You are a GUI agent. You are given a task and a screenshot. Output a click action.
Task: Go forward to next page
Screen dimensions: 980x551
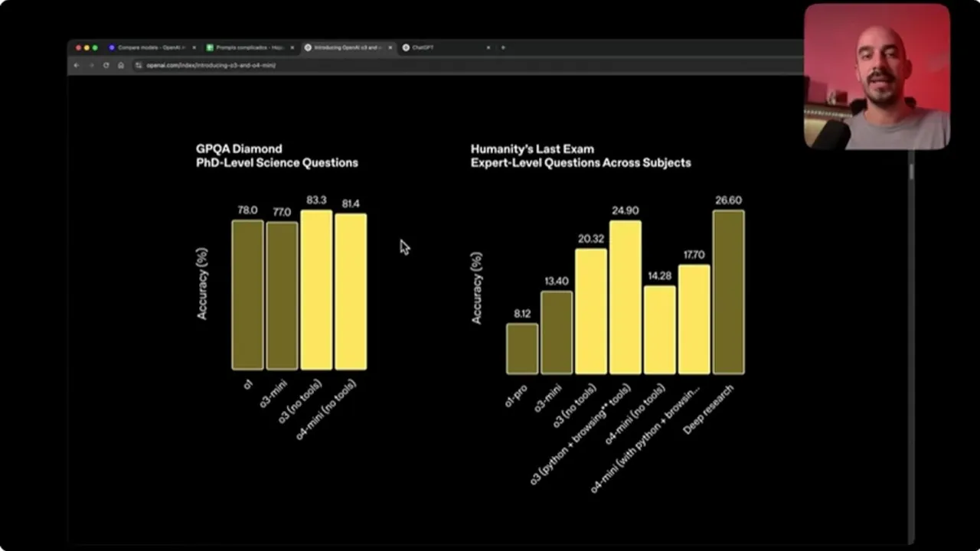click(91, 65)
